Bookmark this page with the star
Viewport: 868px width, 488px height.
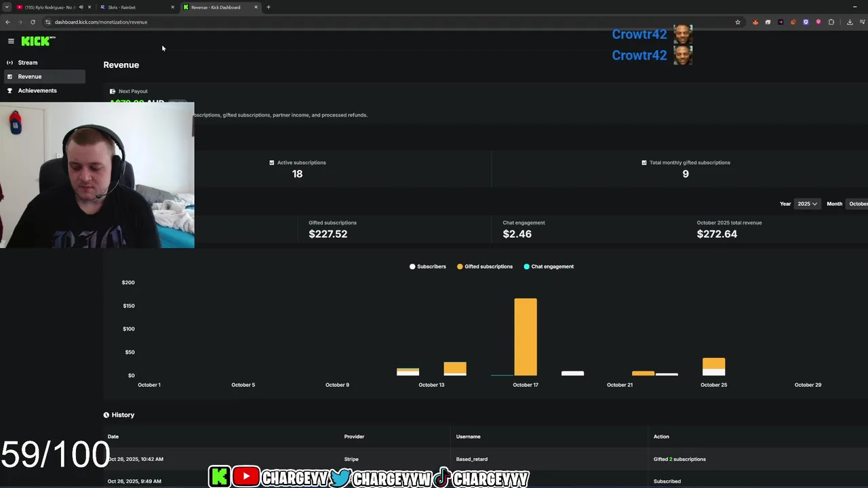pos(738,22)
